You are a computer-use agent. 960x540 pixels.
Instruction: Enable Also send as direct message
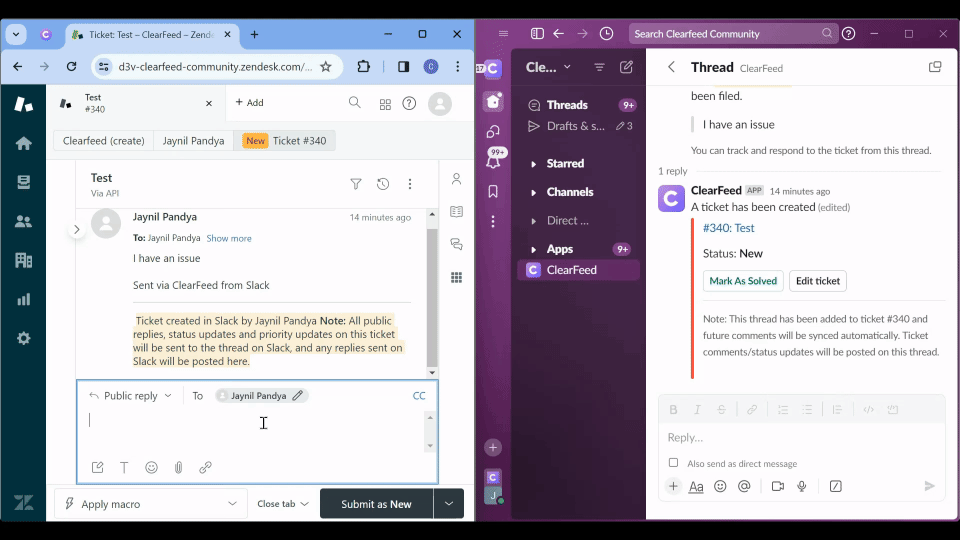(x=673, y=463)
